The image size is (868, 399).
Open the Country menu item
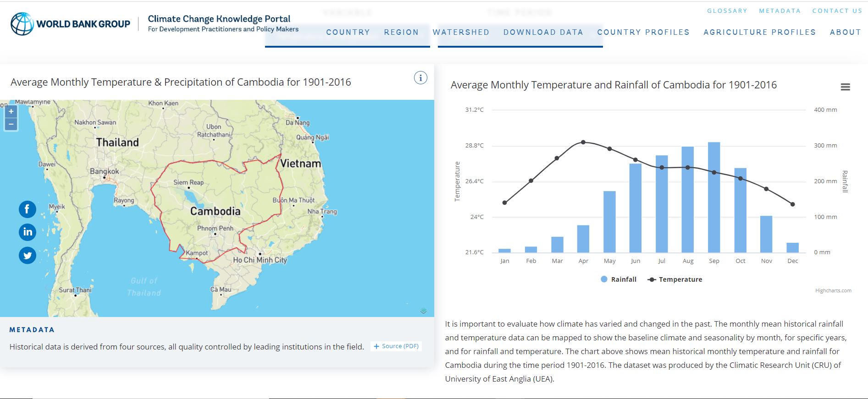tap(348, 32)
